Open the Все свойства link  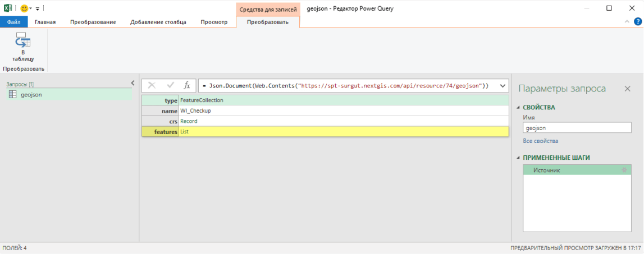coord(540,141)
